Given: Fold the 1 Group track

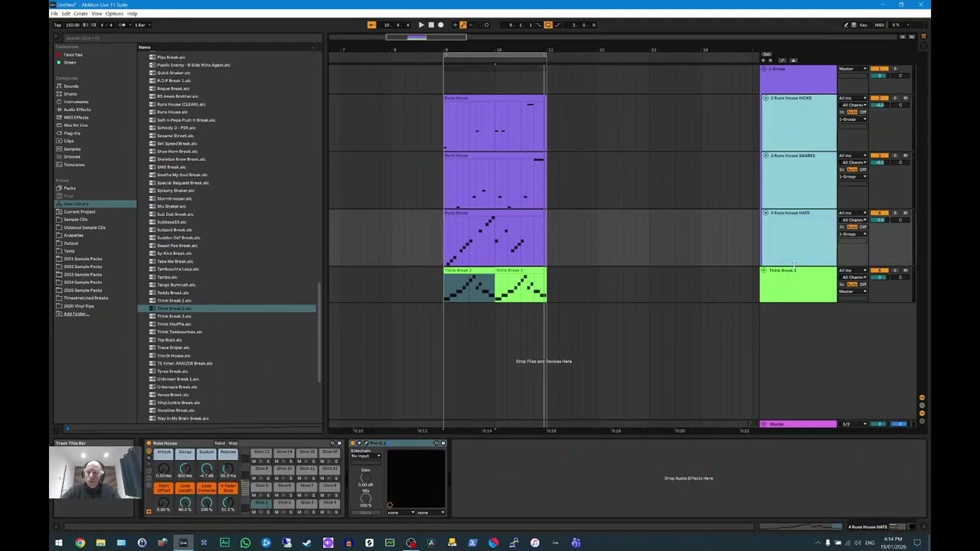Looking at the screenshot, I should click(x=765, y=69).
